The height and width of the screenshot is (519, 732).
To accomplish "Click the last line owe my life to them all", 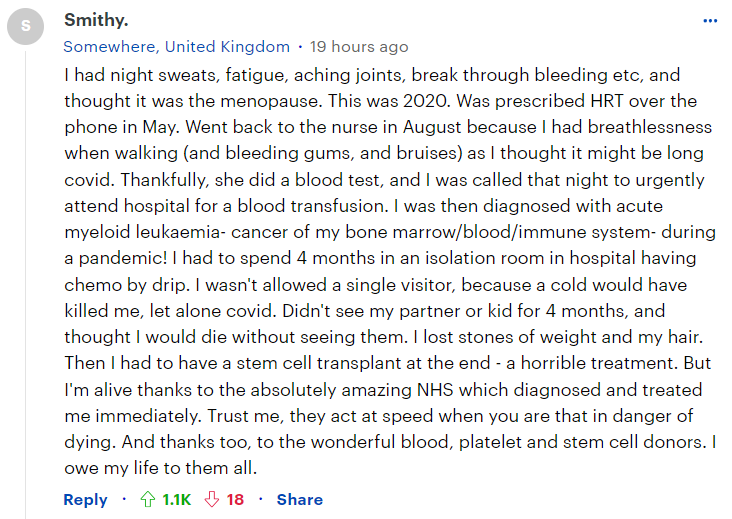I will click(161, 468).
